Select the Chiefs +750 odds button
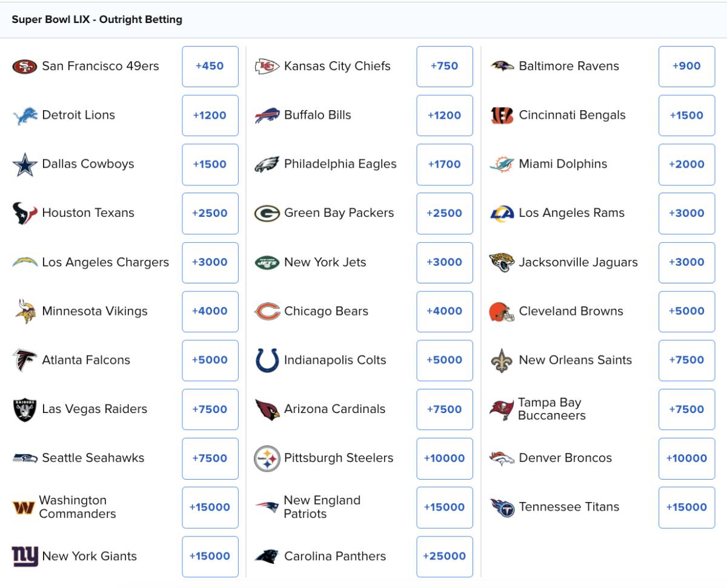 pyautogui.click(x=444, y=66)
